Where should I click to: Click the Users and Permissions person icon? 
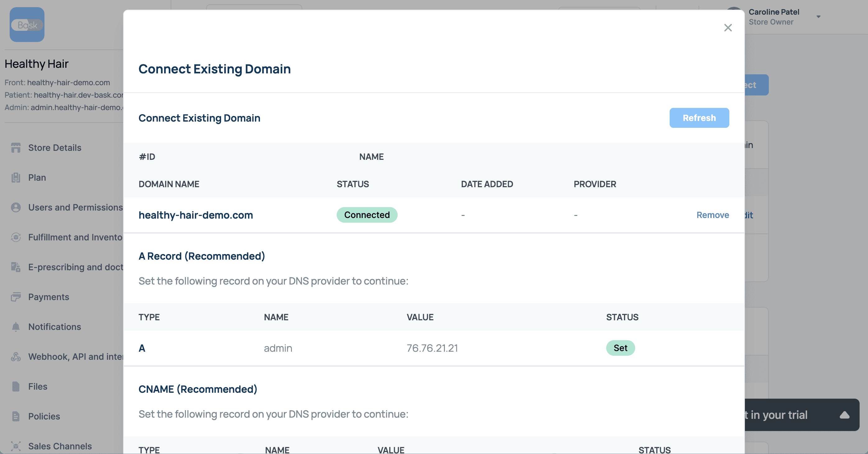click(16, 207)
